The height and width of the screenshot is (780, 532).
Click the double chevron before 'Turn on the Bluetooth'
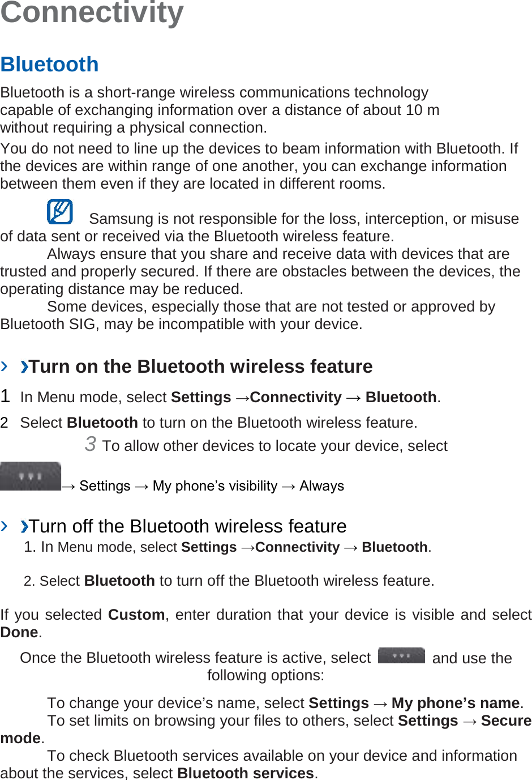24,367
